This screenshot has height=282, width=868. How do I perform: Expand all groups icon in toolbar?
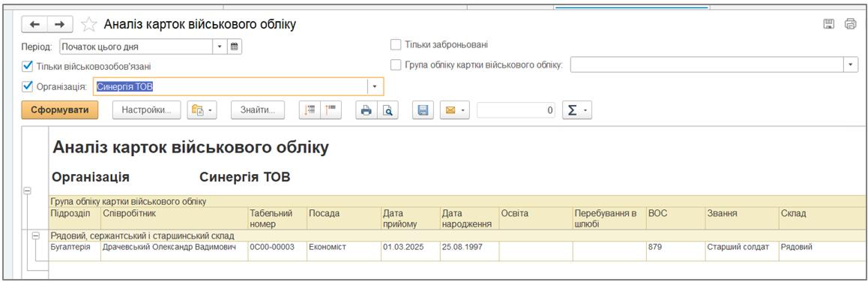[310, 110]
